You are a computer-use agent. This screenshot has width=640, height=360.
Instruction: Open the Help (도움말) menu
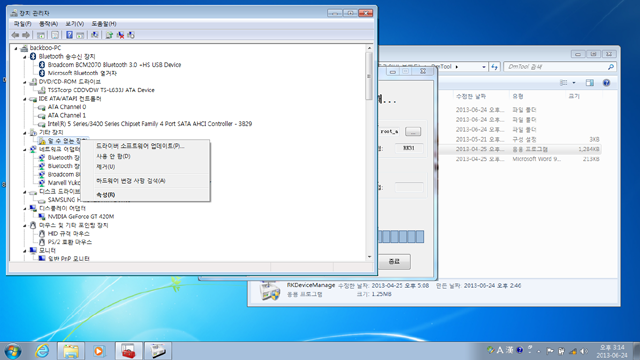[x=104, y=24]
